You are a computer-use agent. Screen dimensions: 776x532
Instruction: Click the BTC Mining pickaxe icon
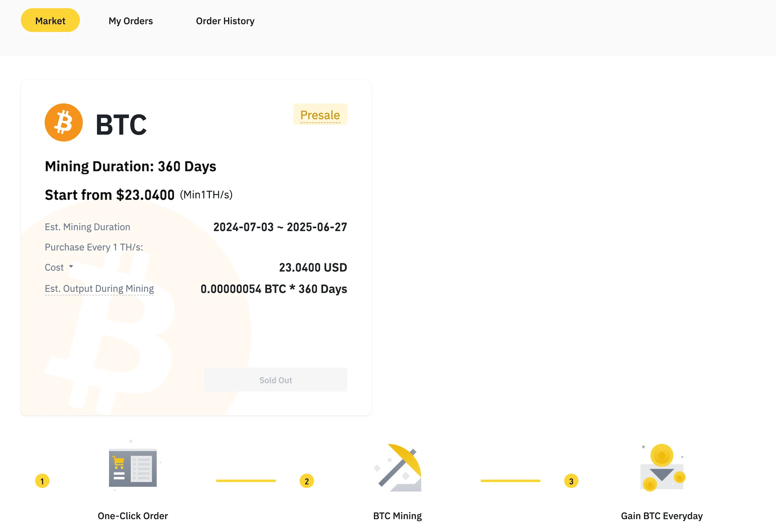(x=398, y=467)
